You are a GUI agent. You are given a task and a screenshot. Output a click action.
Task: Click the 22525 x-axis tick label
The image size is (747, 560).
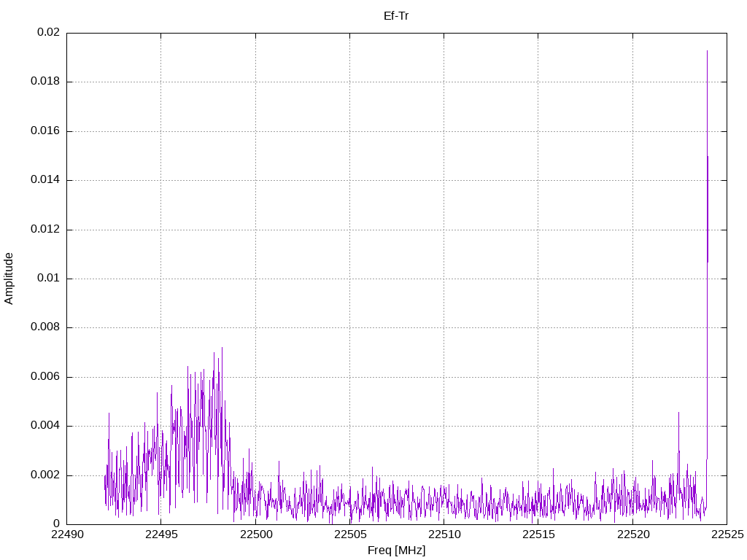[x=727, y=535]
